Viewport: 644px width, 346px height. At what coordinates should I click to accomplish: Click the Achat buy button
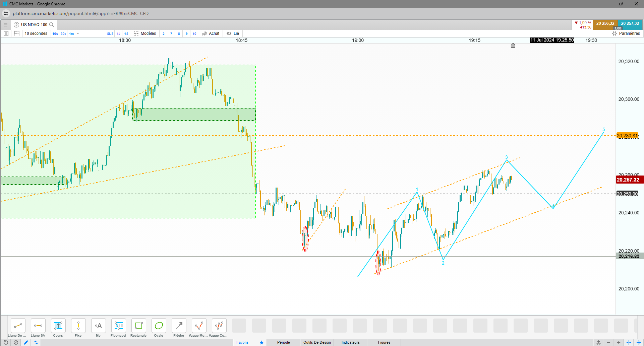[x=211, y=33]
